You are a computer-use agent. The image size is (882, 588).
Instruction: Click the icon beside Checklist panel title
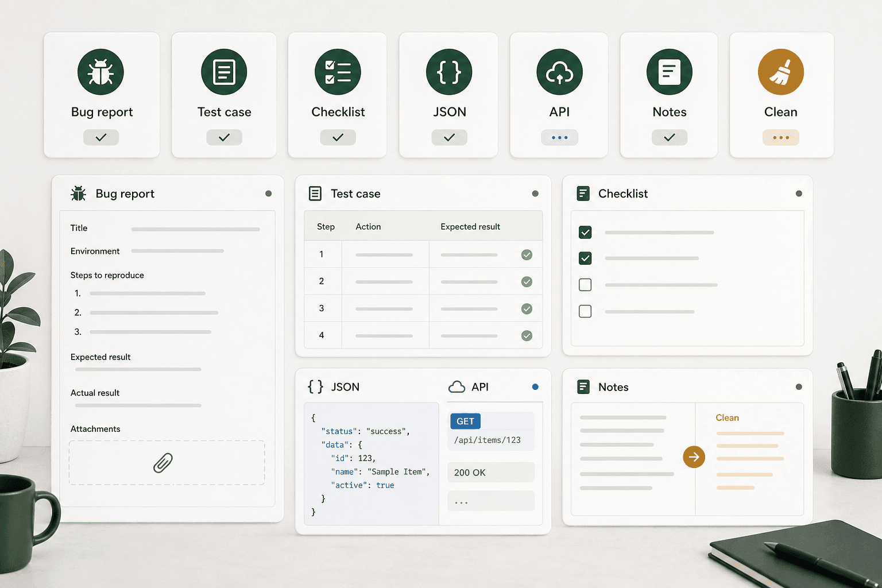coord(583,194)
